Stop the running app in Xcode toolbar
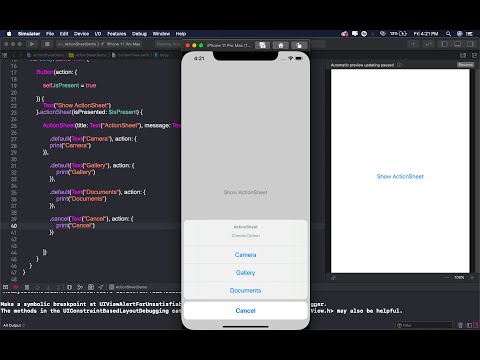 tap(47, 44)
